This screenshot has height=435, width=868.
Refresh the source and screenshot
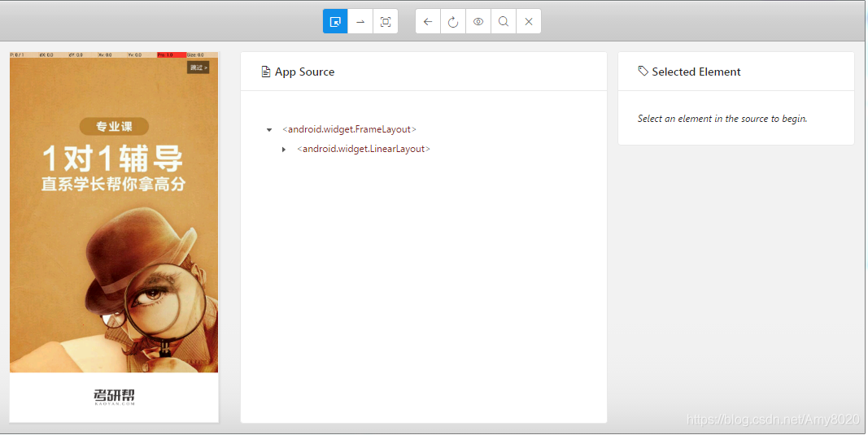point(453,22)
